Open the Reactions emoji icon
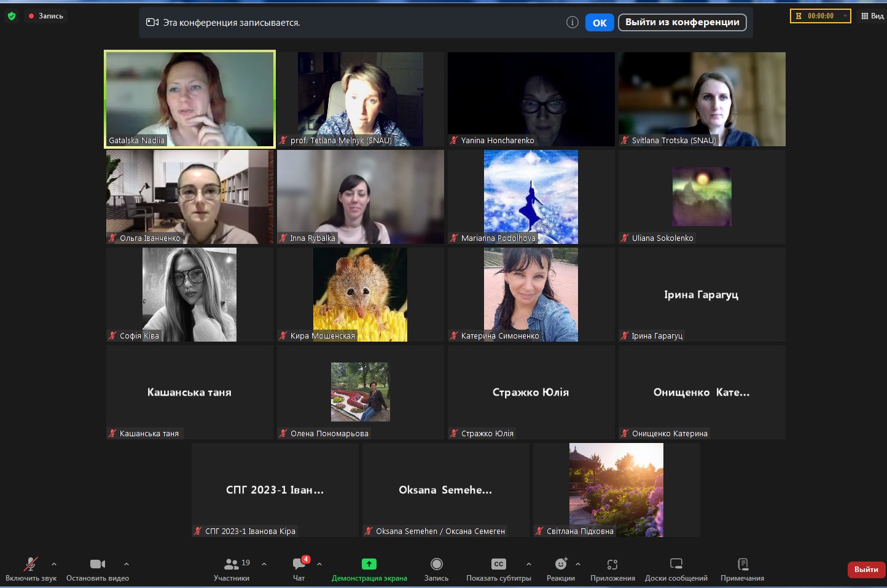 560,564
